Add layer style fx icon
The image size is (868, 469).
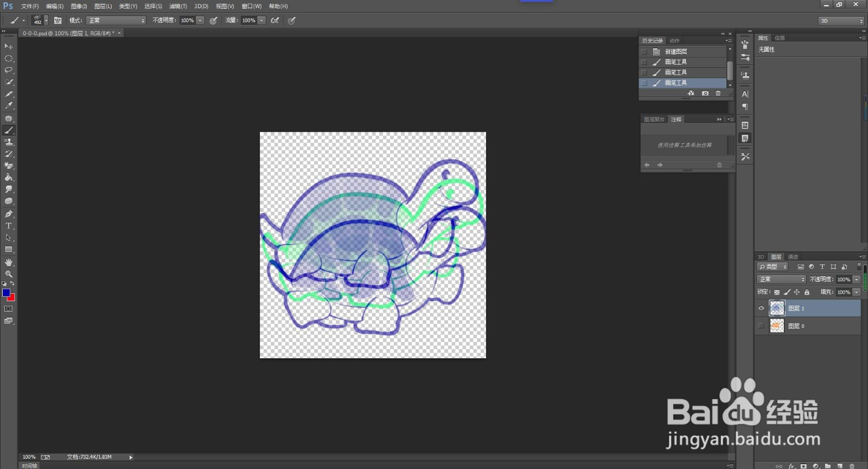[x=791, y=466]
